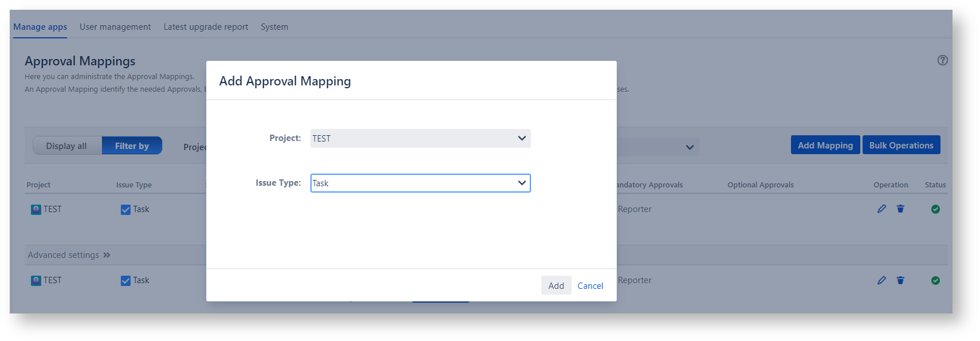Image resolution: width=980 pixels, height=341 pixels.
Task: Click the first row's green status icon
Action: (935, 209)
